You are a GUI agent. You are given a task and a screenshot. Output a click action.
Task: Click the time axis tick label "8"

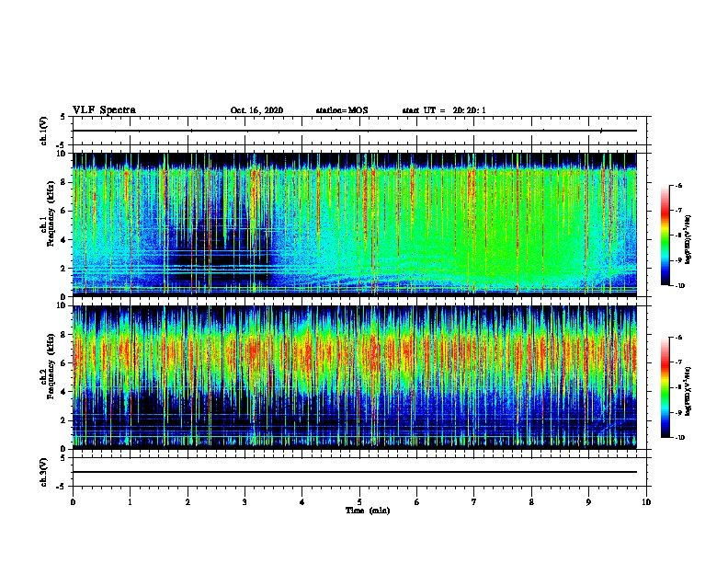pos(531,502)
